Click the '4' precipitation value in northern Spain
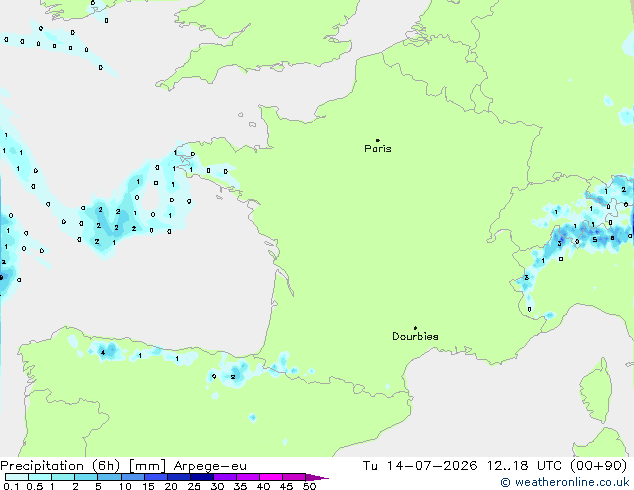634x490 pixels. pos(103,353)
